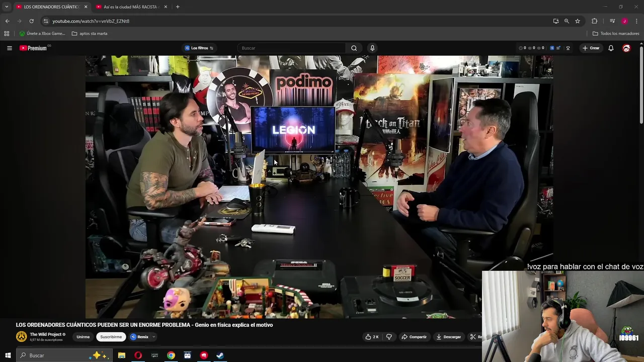The width and height of the screenshot is (644, 362).
Task: Focus the YouTube Buscar search field
Action: [x=292, y=48]
